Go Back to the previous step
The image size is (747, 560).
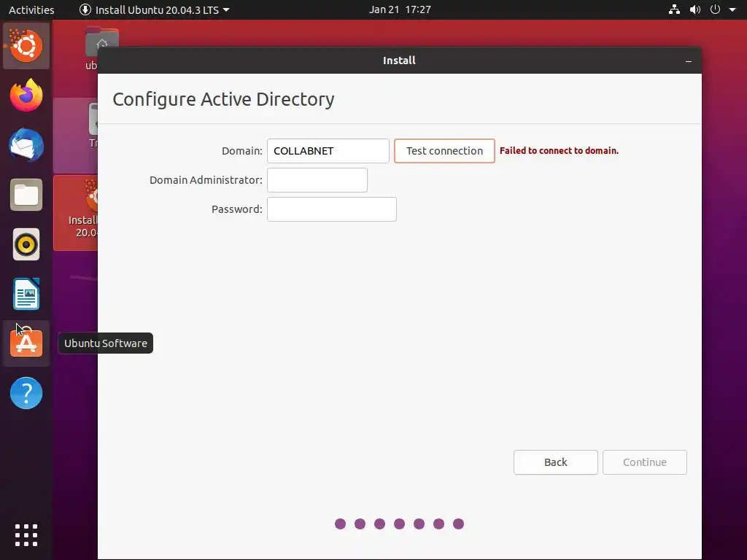[555, 462]
